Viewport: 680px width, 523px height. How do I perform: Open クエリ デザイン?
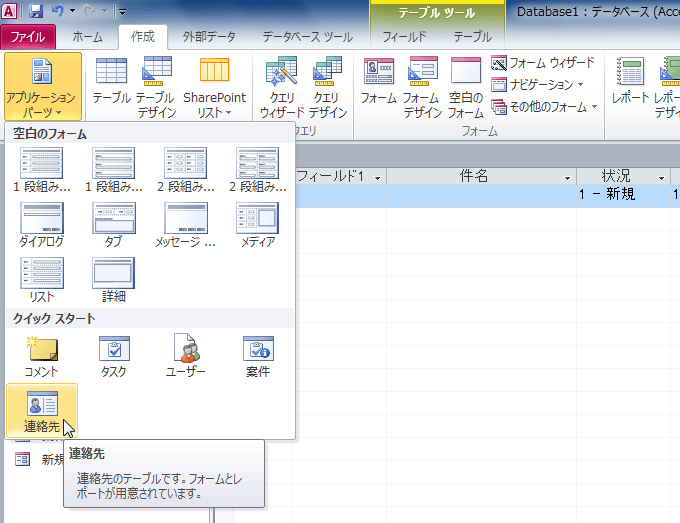point(328,86)
